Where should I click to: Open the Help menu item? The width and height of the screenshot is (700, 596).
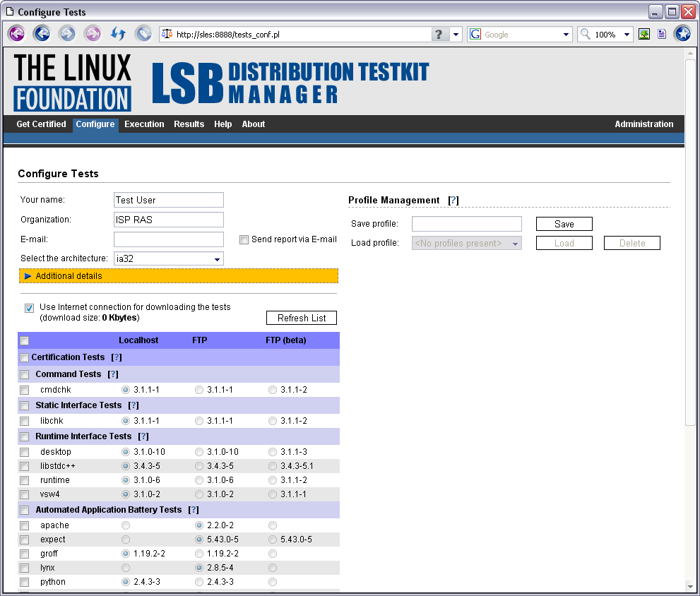223,124
